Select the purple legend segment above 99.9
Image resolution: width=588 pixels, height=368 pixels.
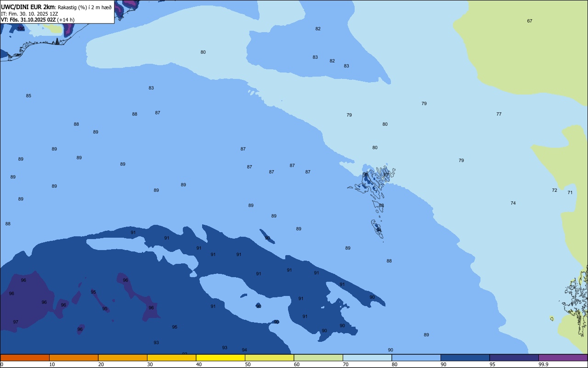point(563,357)
